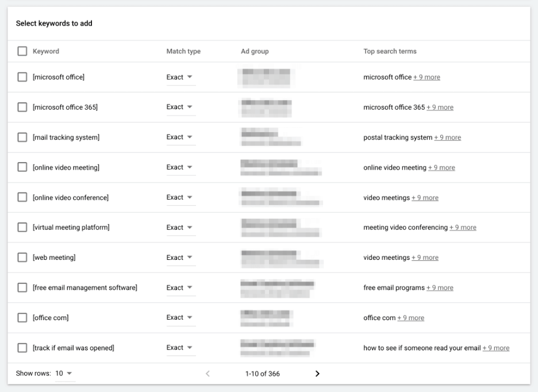Screen dimensions: 538x392
Task: Open Exact dropdown for [online video meeting]
Action: (x=181, y=167)
